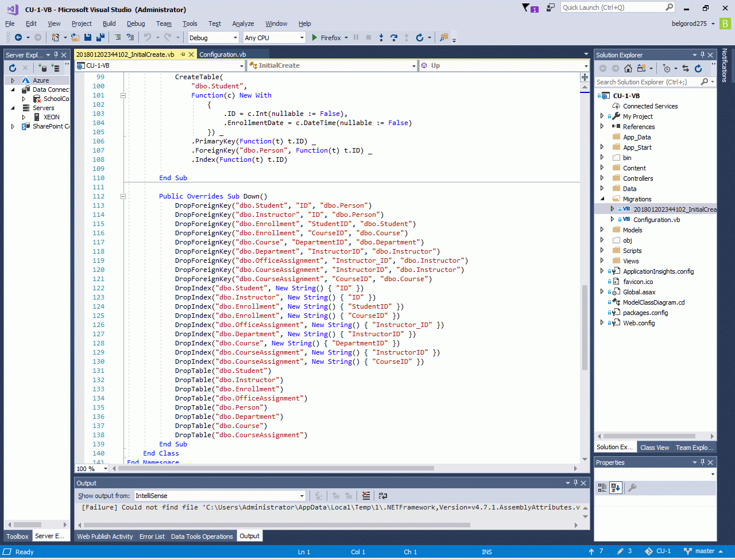
Task: Toggle pin on InitialCreate.vb tab
Action: click(x=183, y=55)
